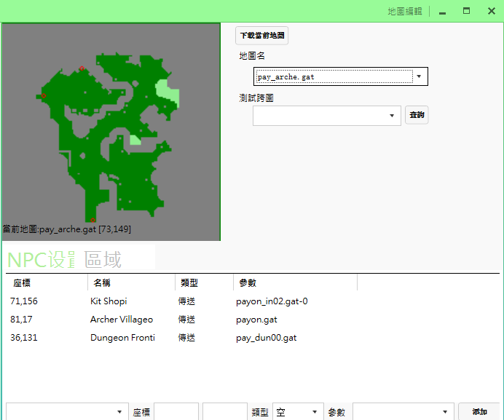Click the red marker at map bottom
The height and width of the screenshot is (420, 504).
coord(93,220)
